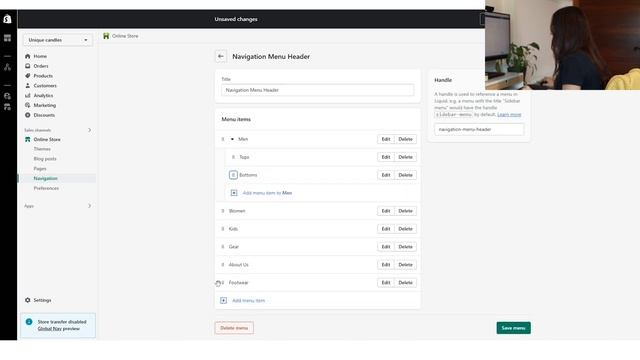Click the Save menu button
The width and height of the screenshot is (640, 360).
pyautogui.click(x=513, y=328)
